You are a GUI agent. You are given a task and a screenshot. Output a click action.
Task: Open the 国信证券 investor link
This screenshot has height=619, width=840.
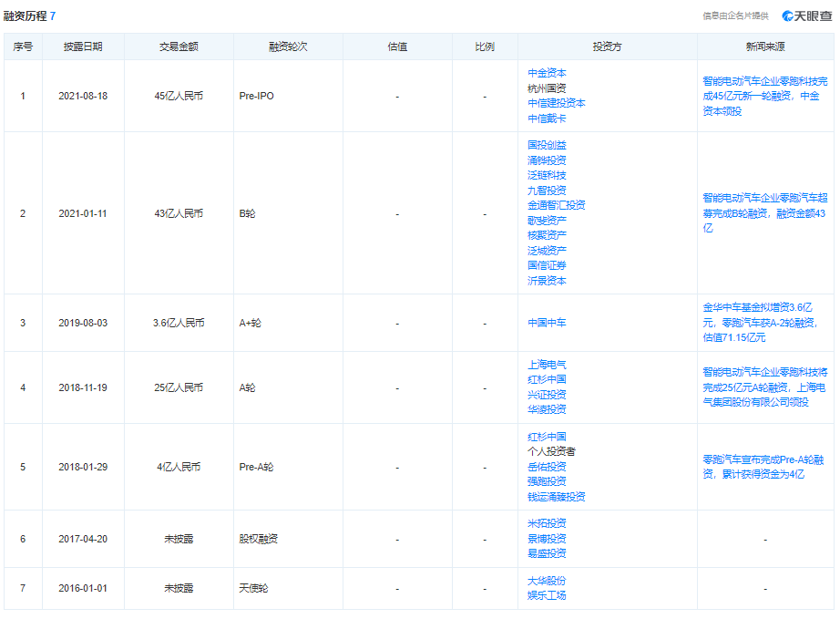(547, 266)
